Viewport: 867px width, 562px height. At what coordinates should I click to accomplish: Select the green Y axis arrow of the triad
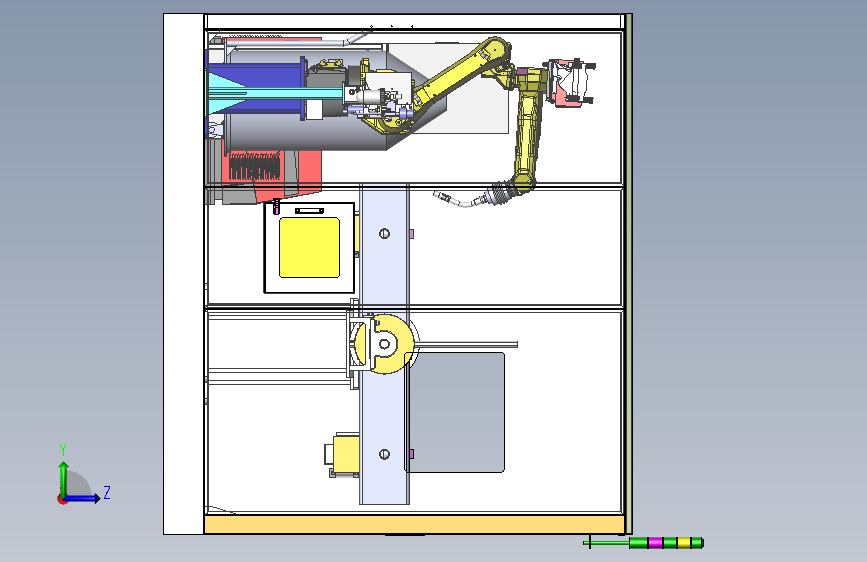(x=63, y=479)
